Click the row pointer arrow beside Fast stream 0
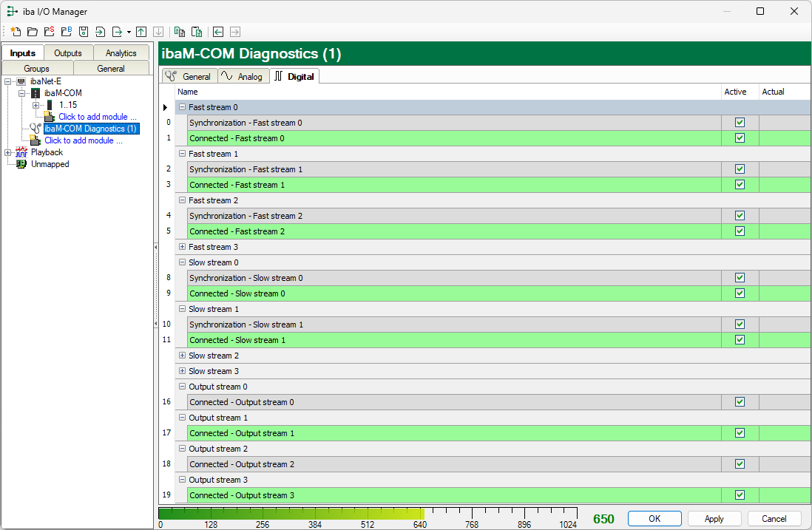This screenshot has height=530, width=812. [x=165, y=108]
